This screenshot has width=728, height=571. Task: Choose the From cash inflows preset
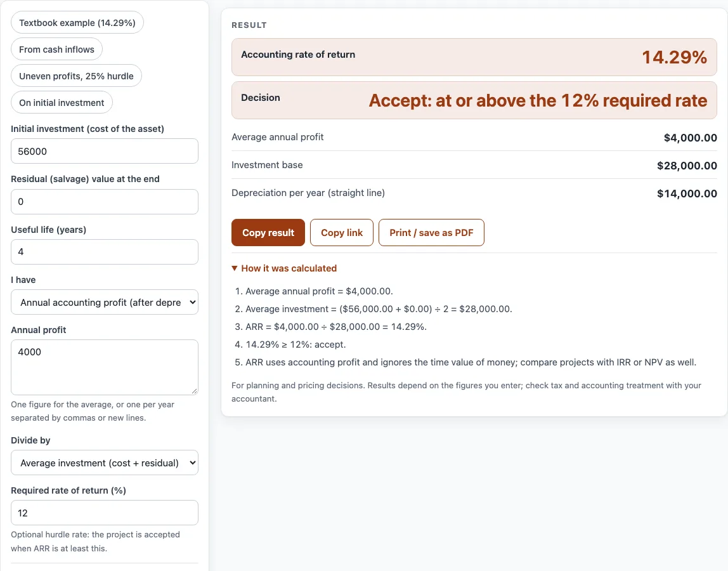[56, 49]
